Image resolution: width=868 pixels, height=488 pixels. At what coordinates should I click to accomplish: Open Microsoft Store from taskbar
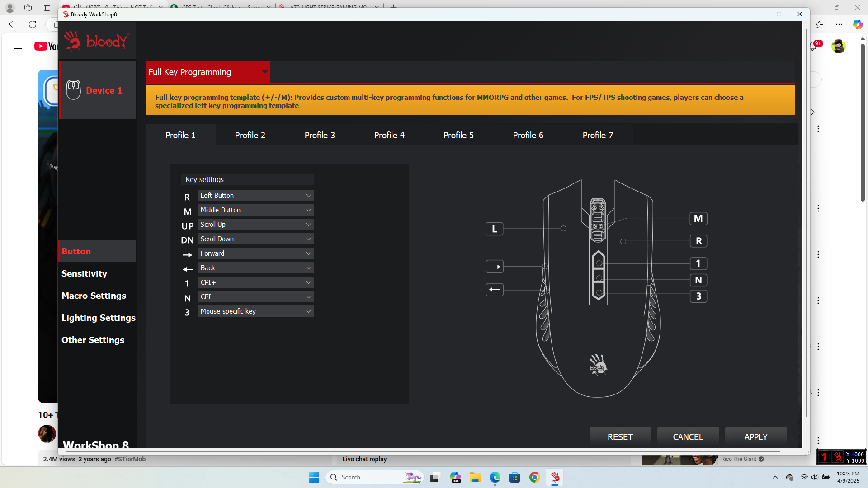514,477
